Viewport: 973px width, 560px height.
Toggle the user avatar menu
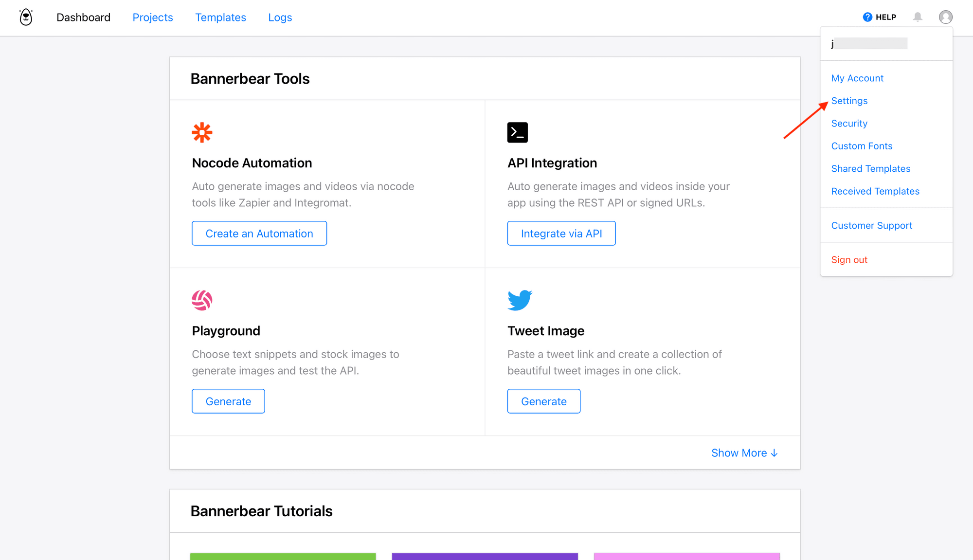click(x=945, y=17)
